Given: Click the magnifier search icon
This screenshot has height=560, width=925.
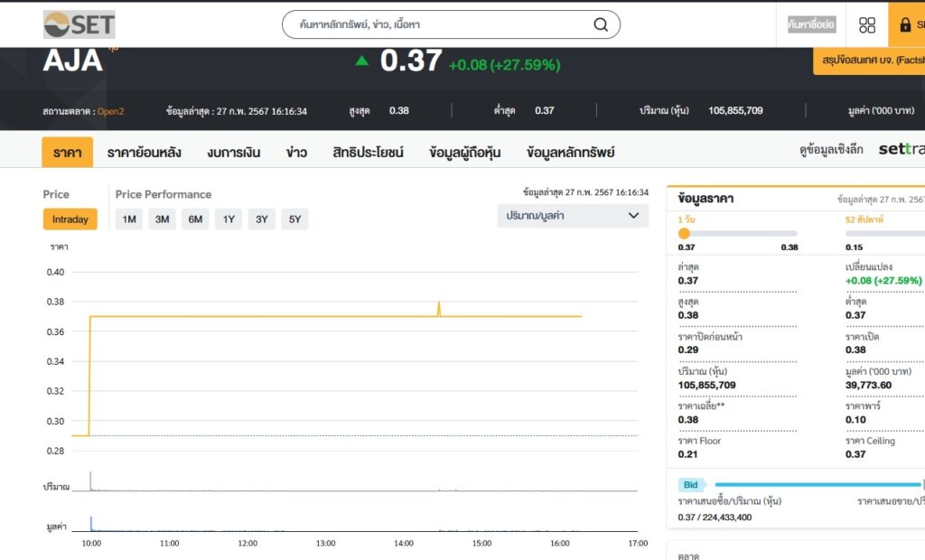Looking at the screenshot, I should point(601,24).
